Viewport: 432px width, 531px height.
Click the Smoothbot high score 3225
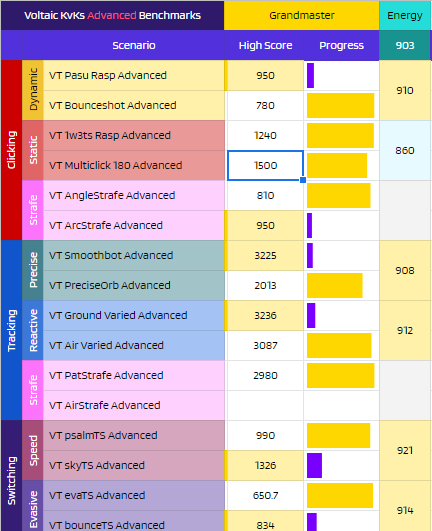[x=265, y=255]
